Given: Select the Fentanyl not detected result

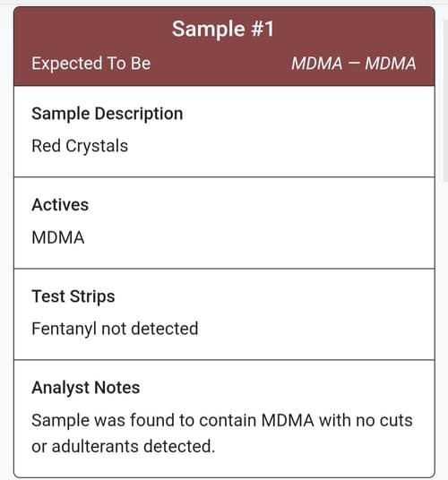Looking at the screenshot, I should (x=115, y=329).
